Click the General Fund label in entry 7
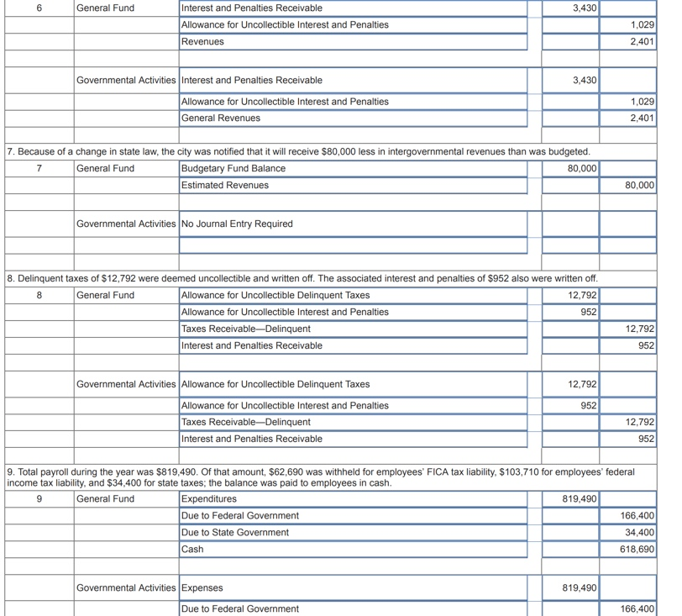 (x=105, y=168)
